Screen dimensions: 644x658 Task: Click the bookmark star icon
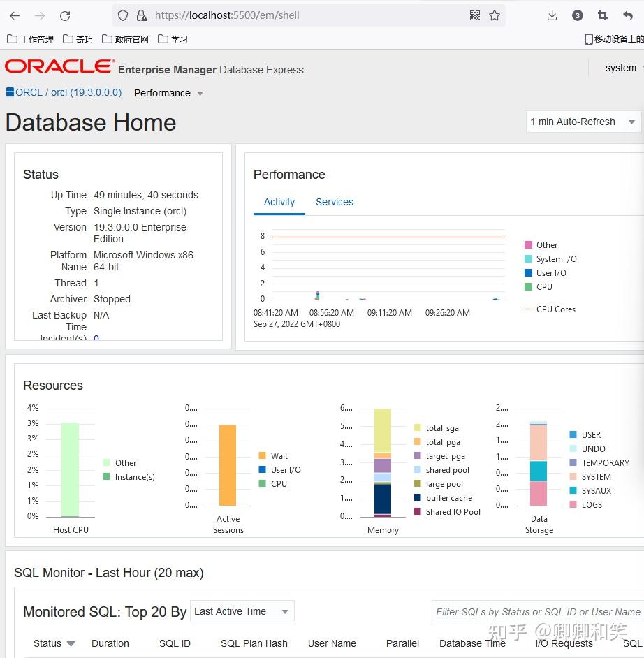point(496,15)
